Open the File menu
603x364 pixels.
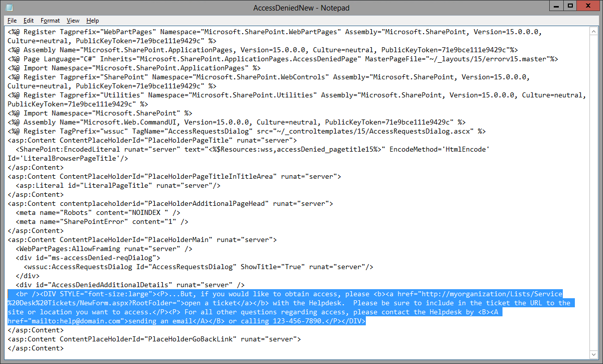pyautogui.click(x=12, y=21)
